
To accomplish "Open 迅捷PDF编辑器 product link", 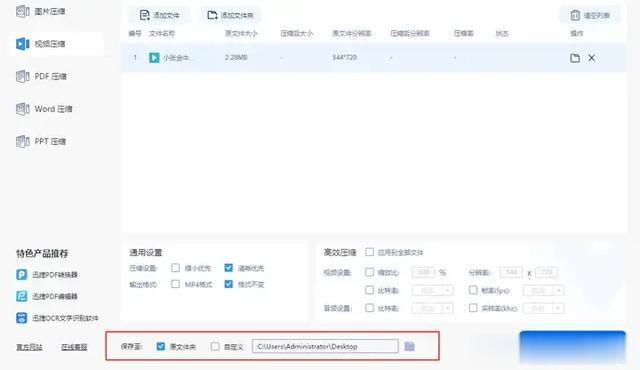I will coord(55,296).
